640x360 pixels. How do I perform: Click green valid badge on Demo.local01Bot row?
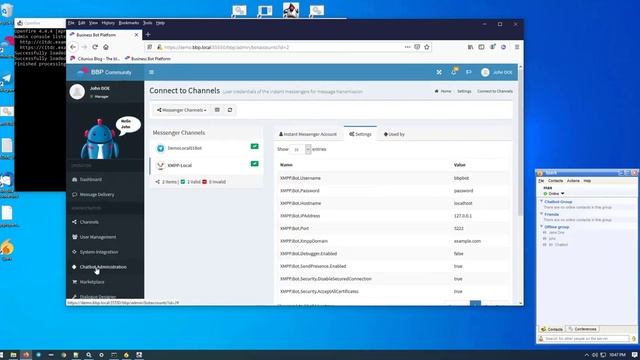point(254,147)
